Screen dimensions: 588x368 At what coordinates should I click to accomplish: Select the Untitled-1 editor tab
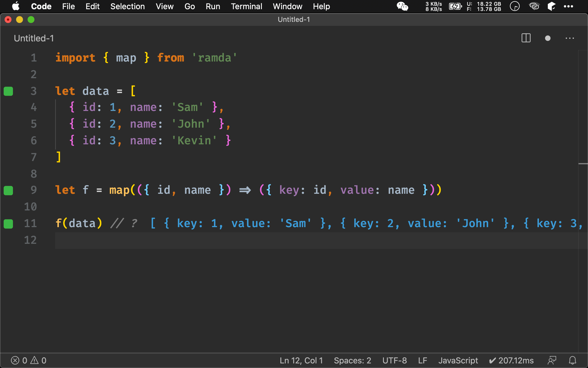click(x=34, y=38)
